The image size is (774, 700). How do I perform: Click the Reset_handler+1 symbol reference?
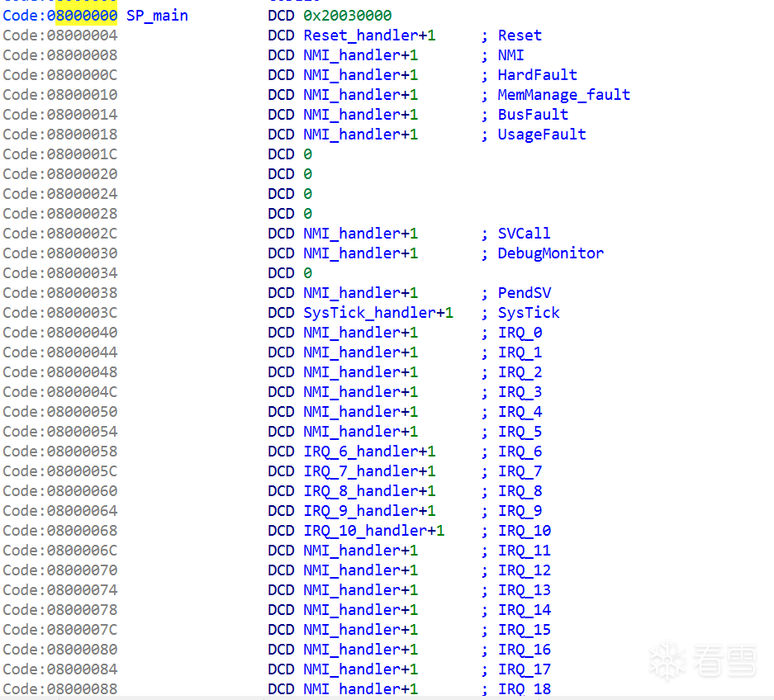point(369,35)
